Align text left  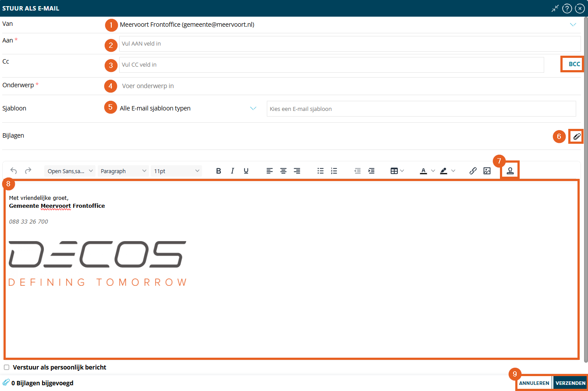pos(269,171)
